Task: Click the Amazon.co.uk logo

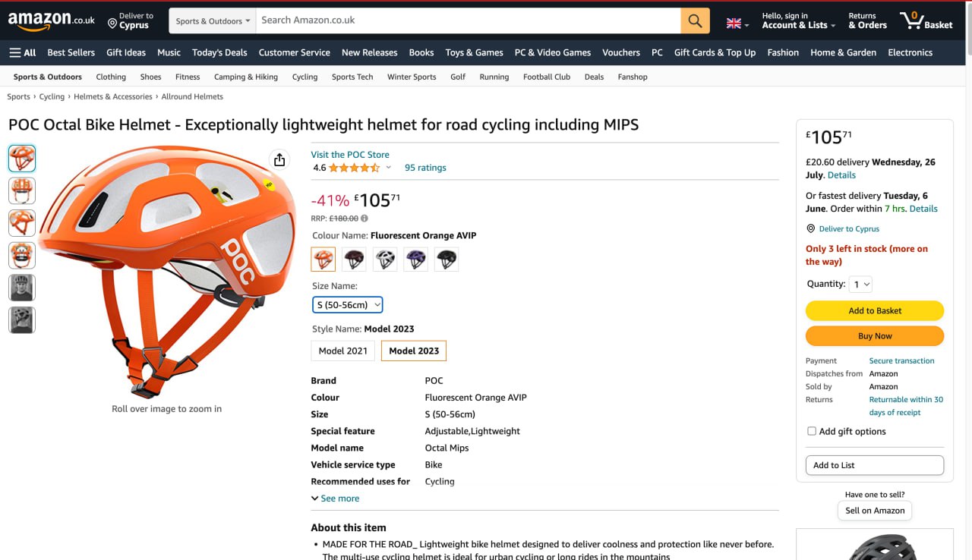Action: pyautogui.click(x=51, y=20)
